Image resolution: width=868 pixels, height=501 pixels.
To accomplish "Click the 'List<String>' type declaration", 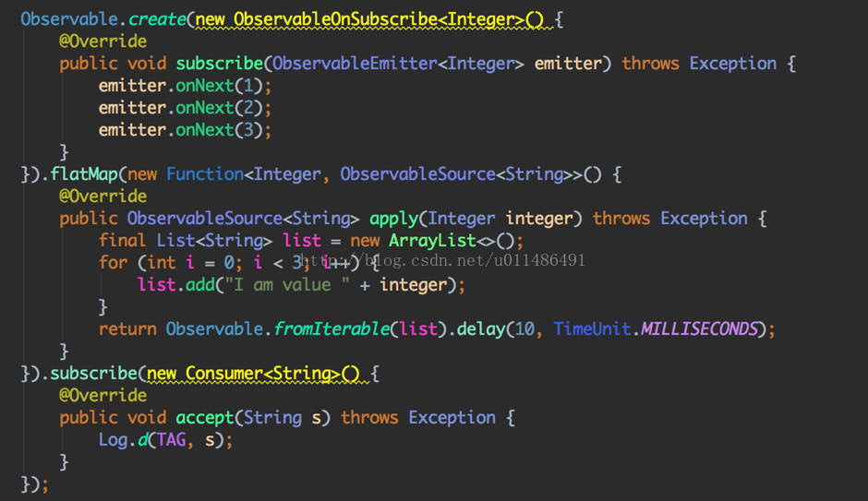I will (214, 241).
